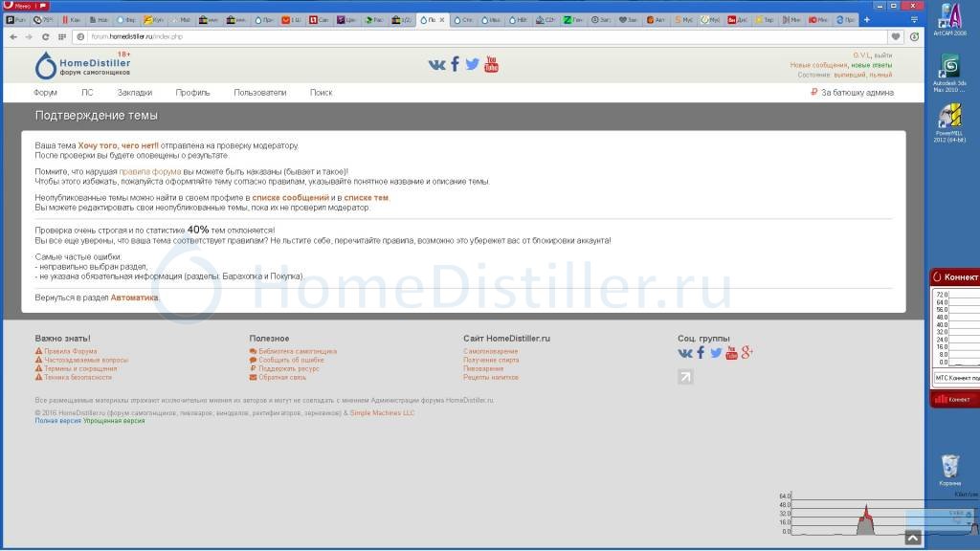
Task: Click the Коннект title of the MTS widget
Action: [961, 276]
